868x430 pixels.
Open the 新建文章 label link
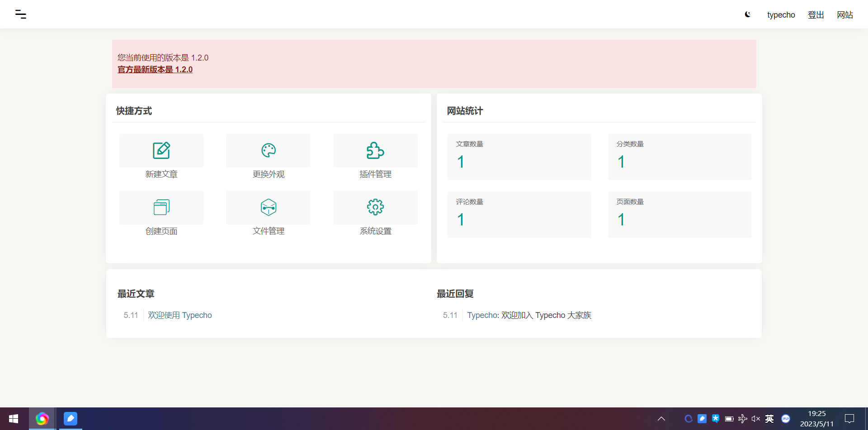pyautogui.click(x=161, y=174)
